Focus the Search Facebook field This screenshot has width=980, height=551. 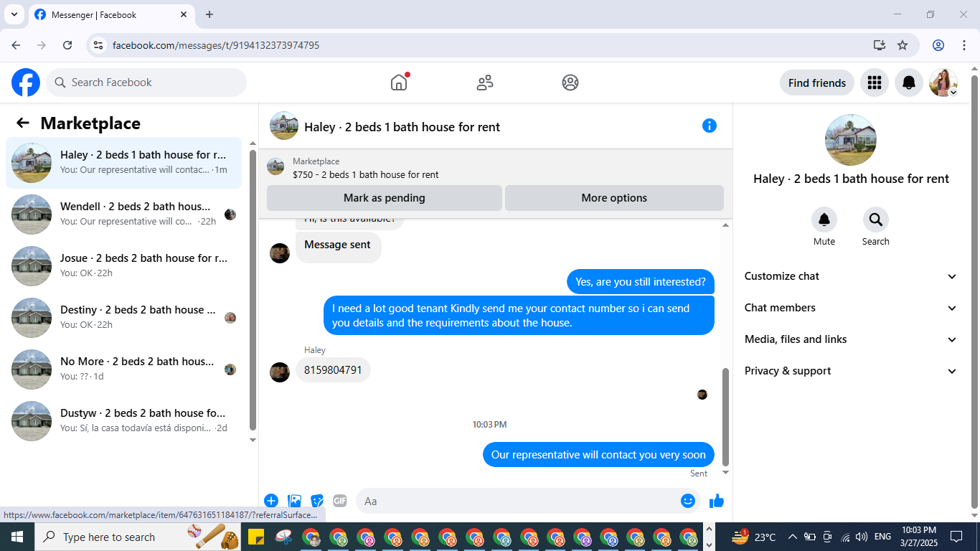pos(146,83)
